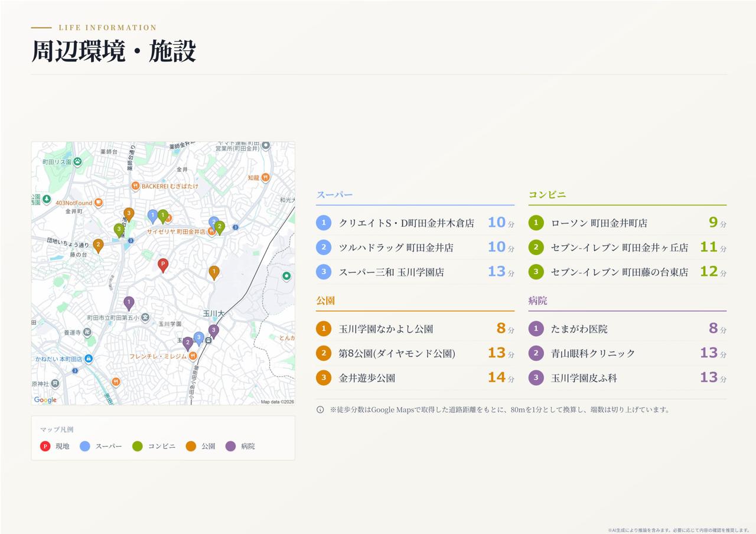Click the number badge beside ローソン 町田金井町店

536,223
